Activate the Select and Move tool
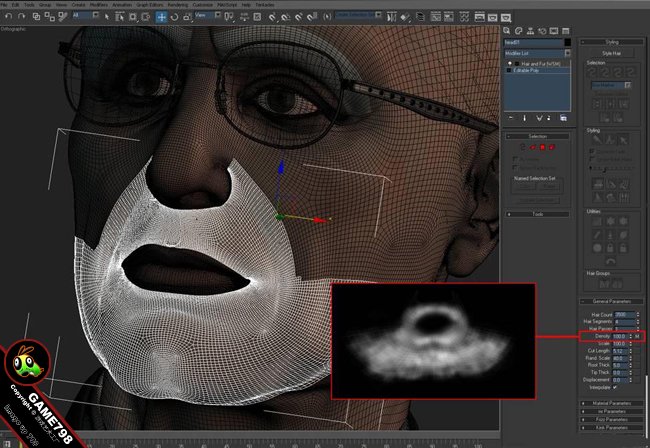 161,17
